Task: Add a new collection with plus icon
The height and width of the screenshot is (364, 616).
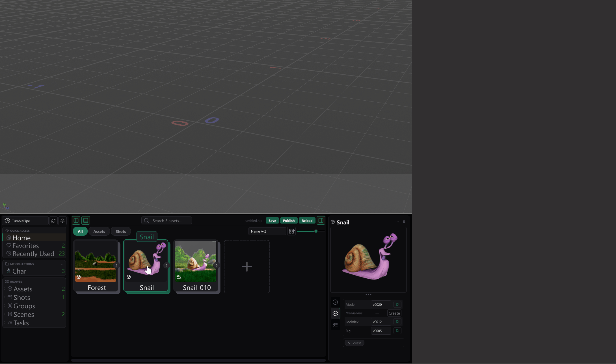Action: point(62,264)
